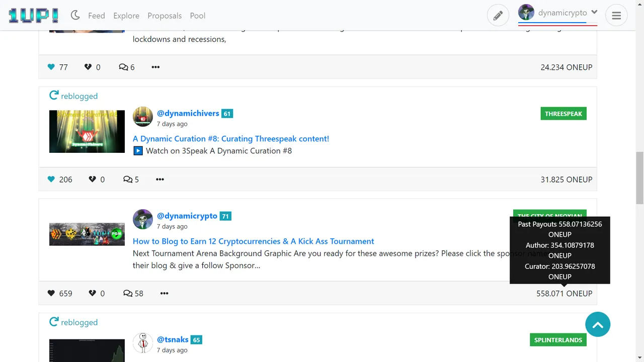Open more options on the 24.234 ONEUP post

point(155,67)
